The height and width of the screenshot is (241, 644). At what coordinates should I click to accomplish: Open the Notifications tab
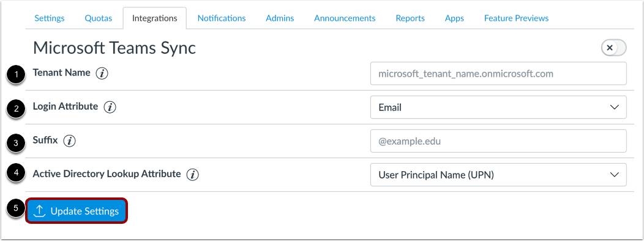[222, 18]
